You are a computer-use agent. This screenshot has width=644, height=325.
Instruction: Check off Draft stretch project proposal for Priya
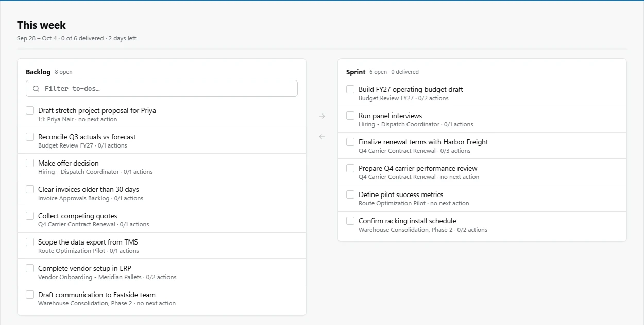pos(30,110)
